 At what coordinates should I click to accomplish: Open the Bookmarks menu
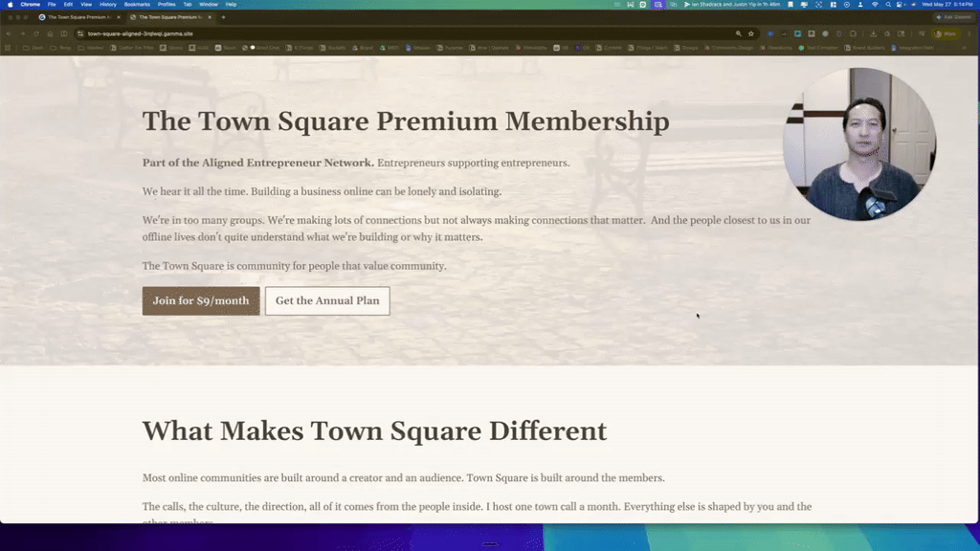point(137,5)
